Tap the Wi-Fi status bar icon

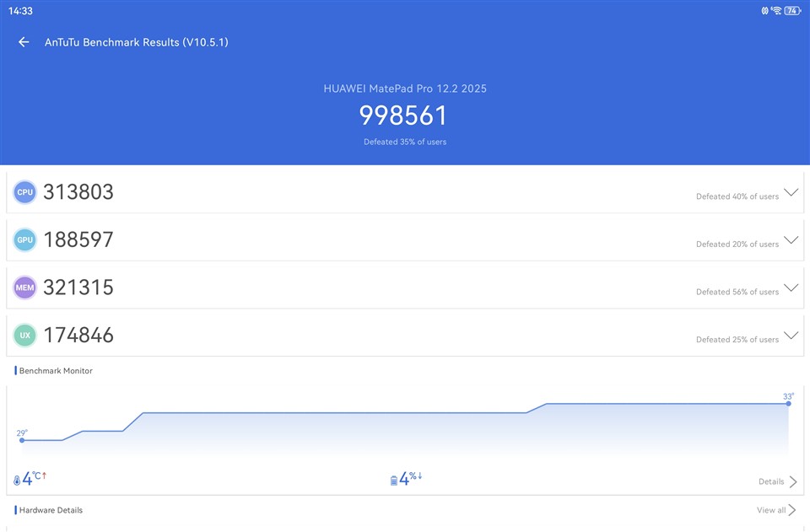point(775,11)
